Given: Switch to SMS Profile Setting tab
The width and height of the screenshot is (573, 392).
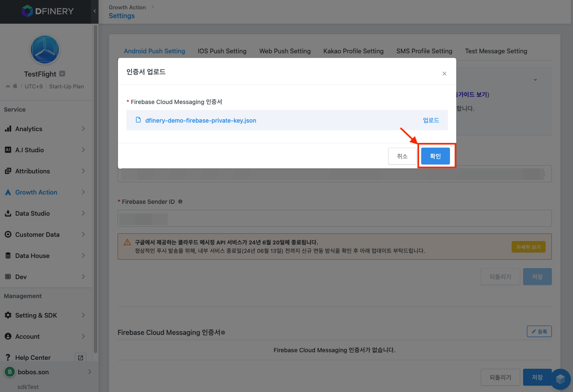Looking at the screenshot, I should (424, 51).
